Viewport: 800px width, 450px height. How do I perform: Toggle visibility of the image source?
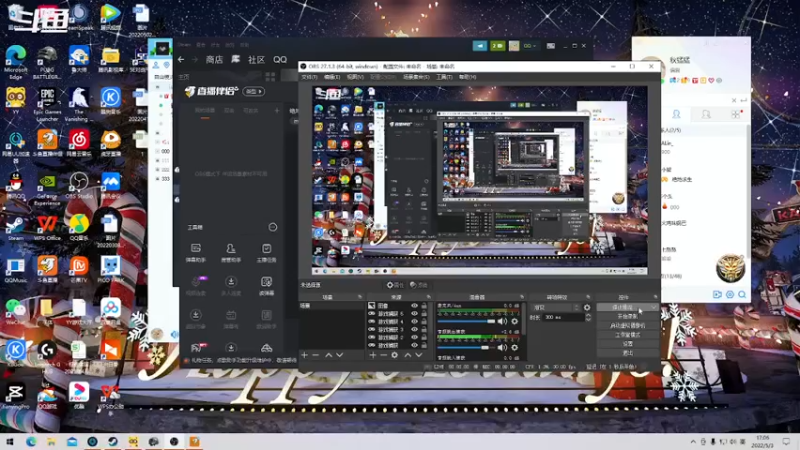pos(414,306)
